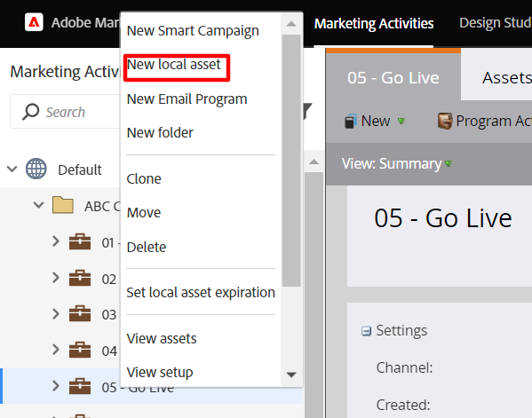Open the Marketing Activities top tab
The height and width of the screenshot is (418, 532).
tap(374, 24)
